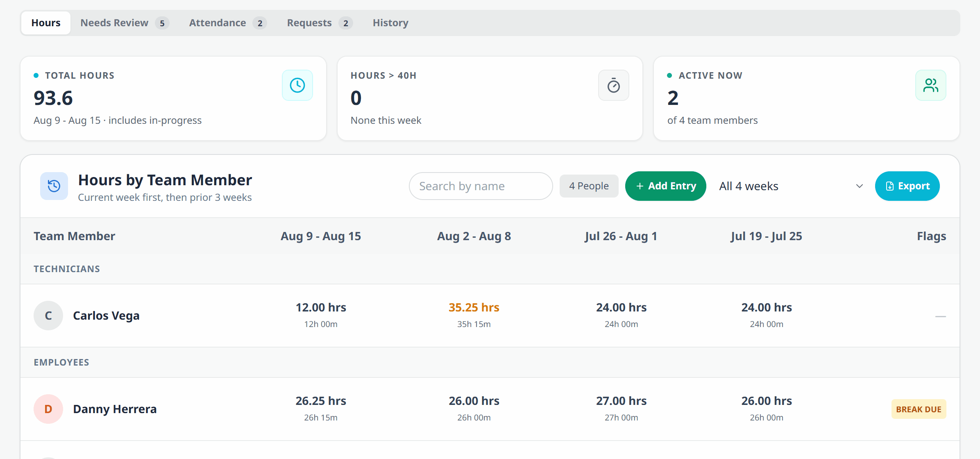980x459 pixels.
Task: Click Danny Herrera's Jul 19 - Jul 25 hours
Action: 767,408
